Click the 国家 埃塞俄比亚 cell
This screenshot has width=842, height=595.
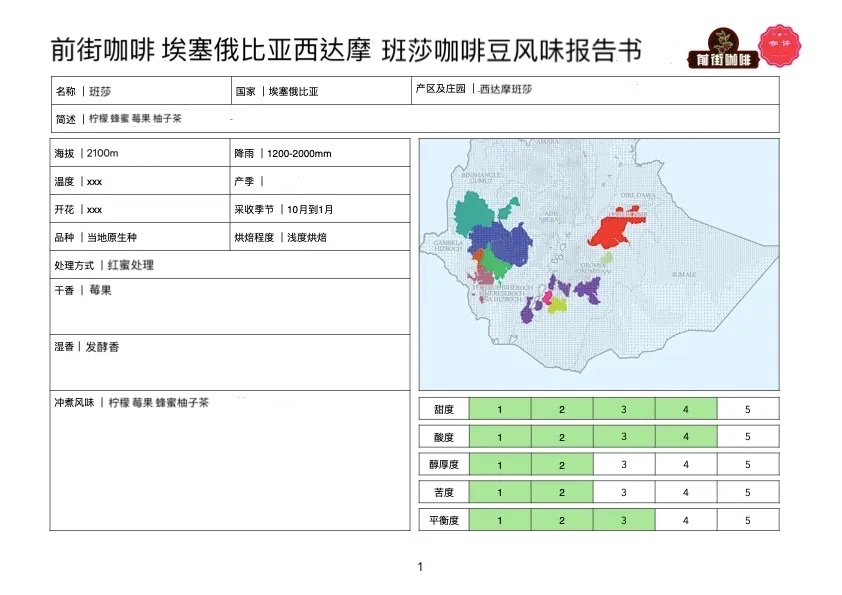(321, 91)
